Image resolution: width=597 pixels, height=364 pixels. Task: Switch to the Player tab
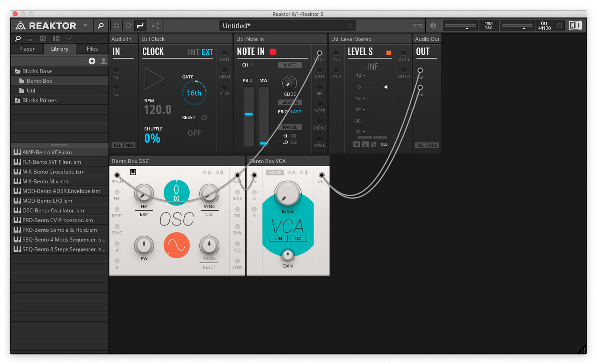27,49
